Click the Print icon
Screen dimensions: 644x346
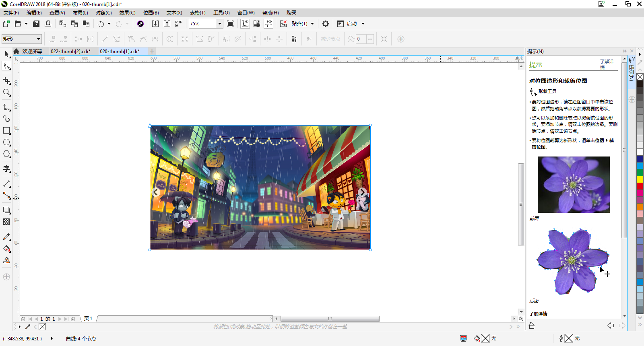pyautogui.click(x=48, y=24)
